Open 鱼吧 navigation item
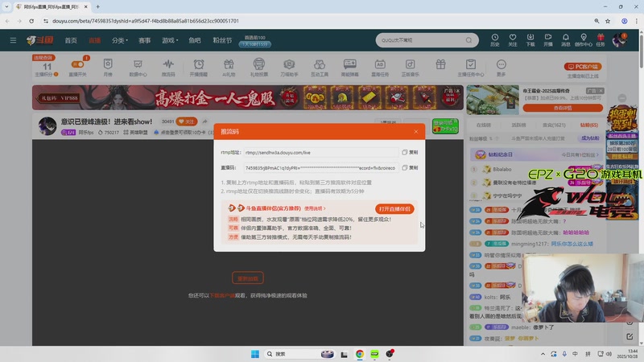 195,40
